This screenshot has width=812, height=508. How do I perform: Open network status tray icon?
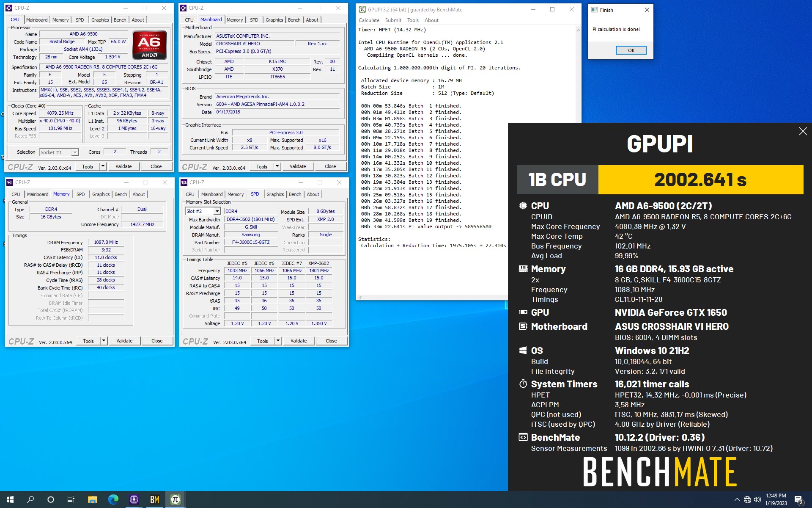coord(747,500)
